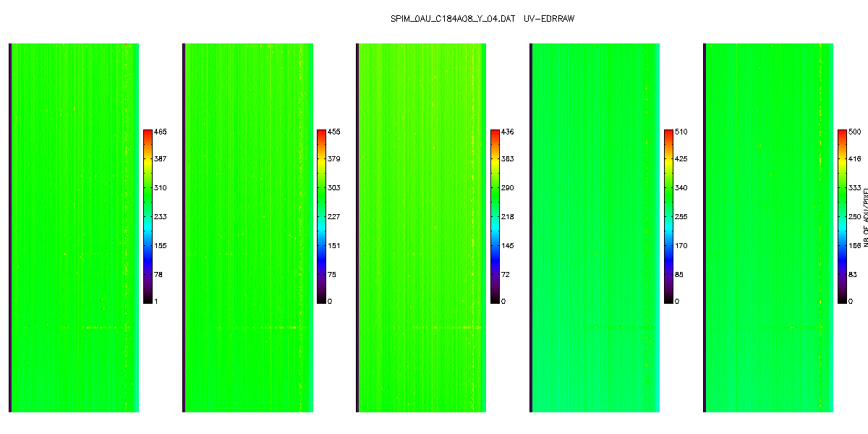
Task: Click the spectral image left of the 510 colorbar
Action: pyautogui.click(x=595, y=228)
